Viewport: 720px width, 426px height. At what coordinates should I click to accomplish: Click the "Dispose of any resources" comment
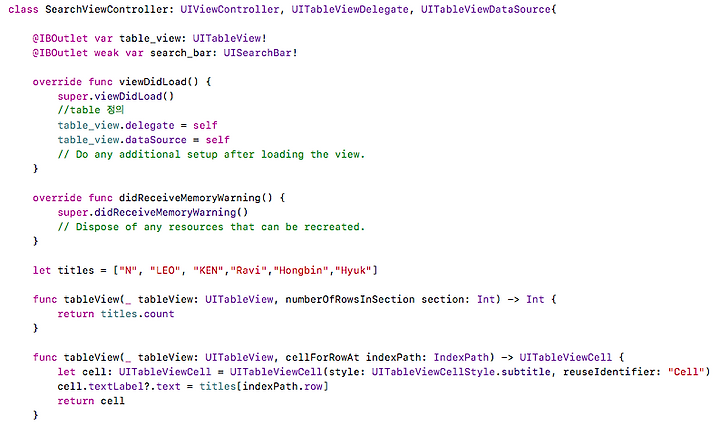[211, 227]
